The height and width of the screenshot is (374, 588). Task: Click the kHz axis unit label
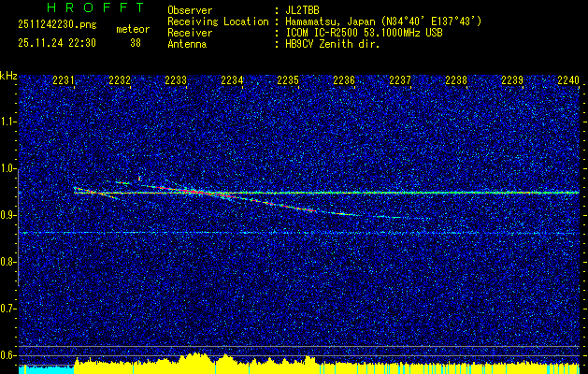point(9,75)
